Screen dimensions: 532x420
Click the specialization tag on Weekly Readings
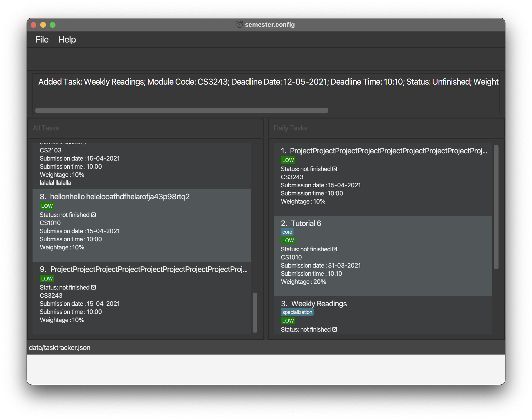tap(297, 312)
